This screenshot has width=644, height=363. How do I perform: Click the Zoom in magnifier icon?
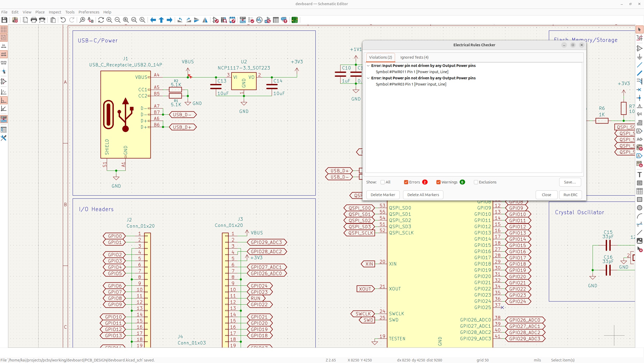pyautogui.click(x=109, y=20)
